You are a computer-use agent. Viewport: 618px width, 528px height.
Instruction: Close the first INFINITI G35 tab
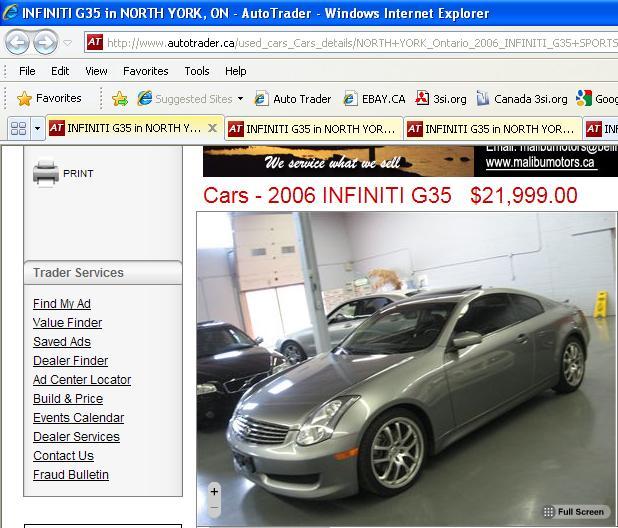212,128
